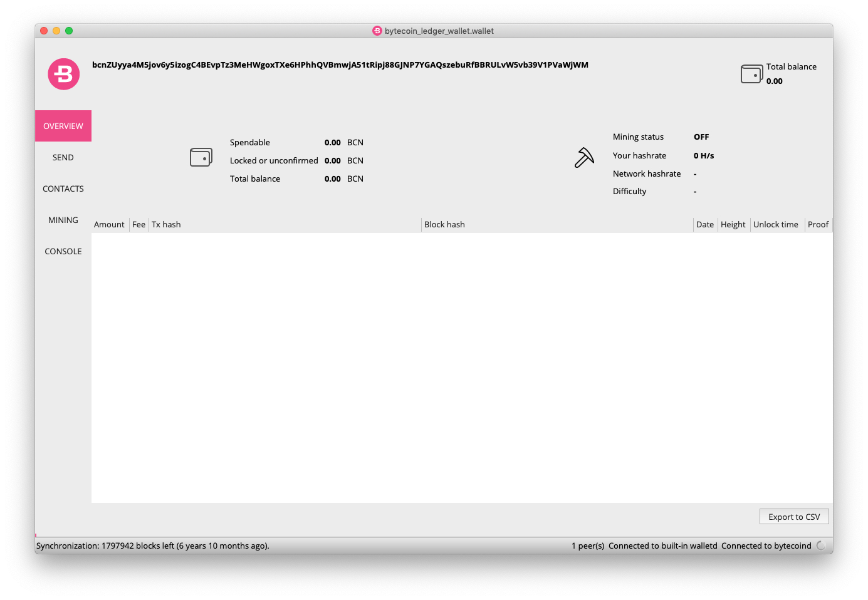Open the Console tab
This screenshot has width=868, height=600.
(x=63, y=251)
